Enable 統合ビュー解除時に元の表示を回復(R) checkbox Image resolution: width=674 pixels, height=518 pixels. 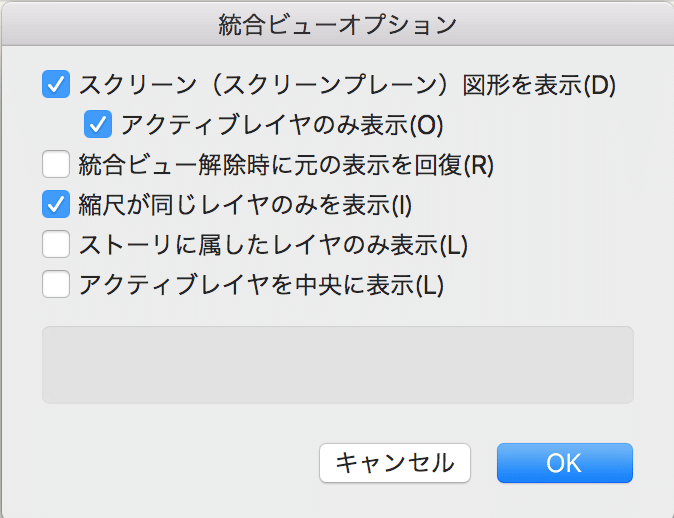click(56, 163)
